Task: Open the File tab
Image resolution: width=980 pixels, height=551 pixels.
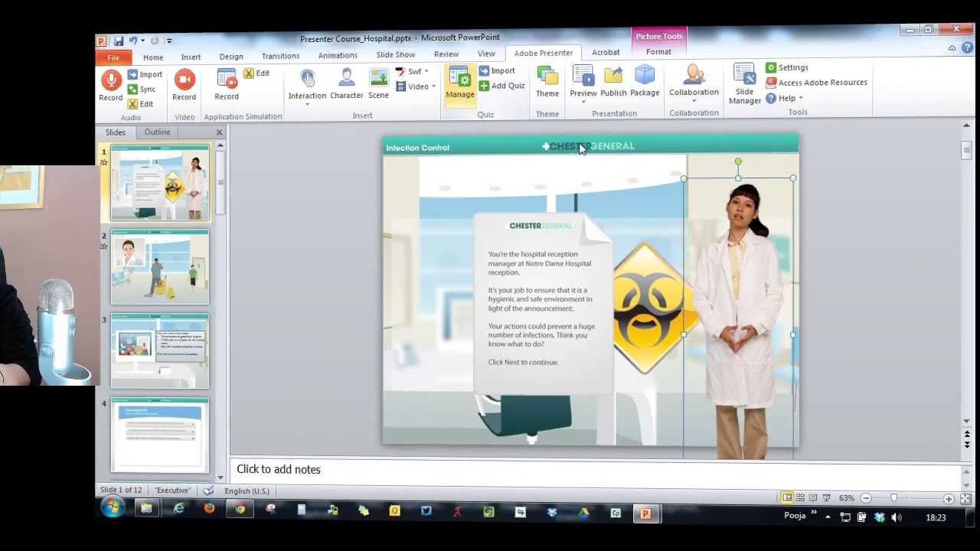Action: click(x=113, y=57)
